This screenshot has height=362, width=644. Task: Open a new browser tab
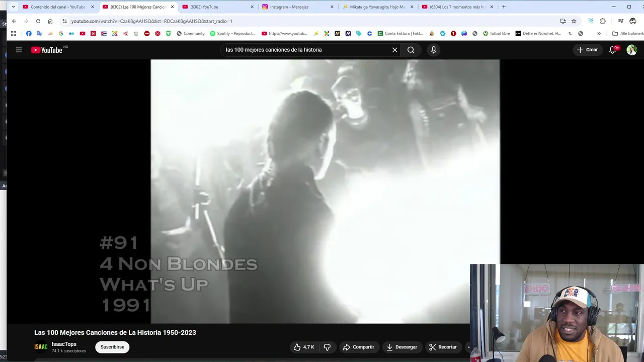click(x=504, y=7)
